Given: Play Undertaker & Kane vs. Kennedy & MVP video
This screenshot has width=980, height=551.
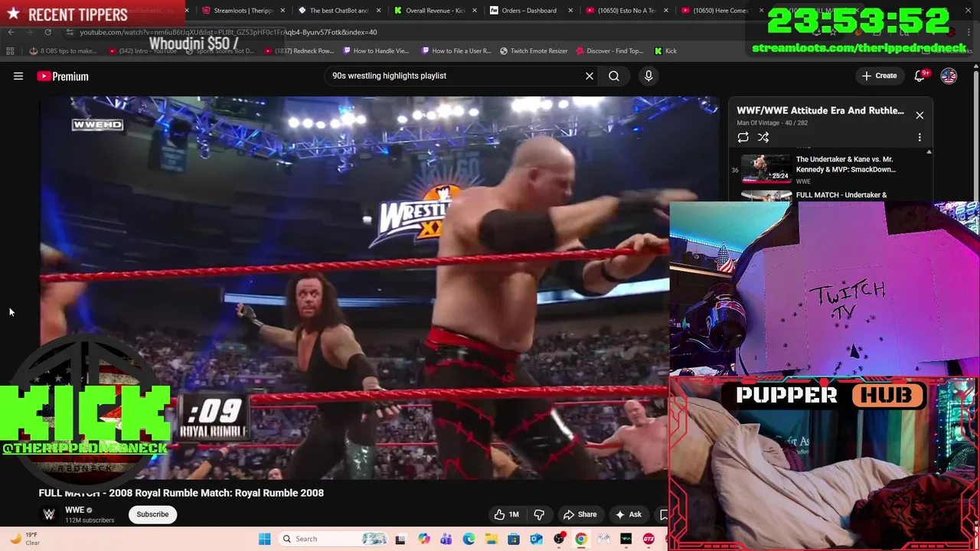Looking at the screenshot, I should (x=829, y=169).
